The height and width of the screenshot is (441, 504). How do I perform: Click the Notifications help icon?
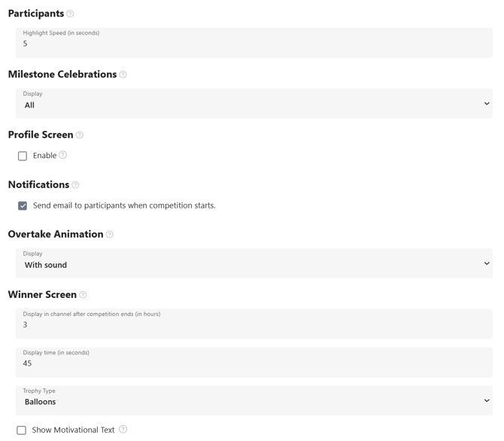point(75,185)
